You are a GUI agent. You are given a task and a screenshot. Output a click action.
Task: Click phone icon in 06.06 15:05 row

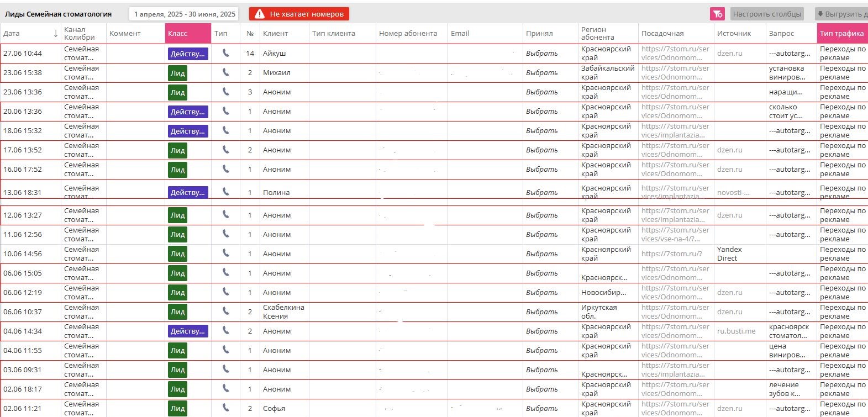pos(225,273)
